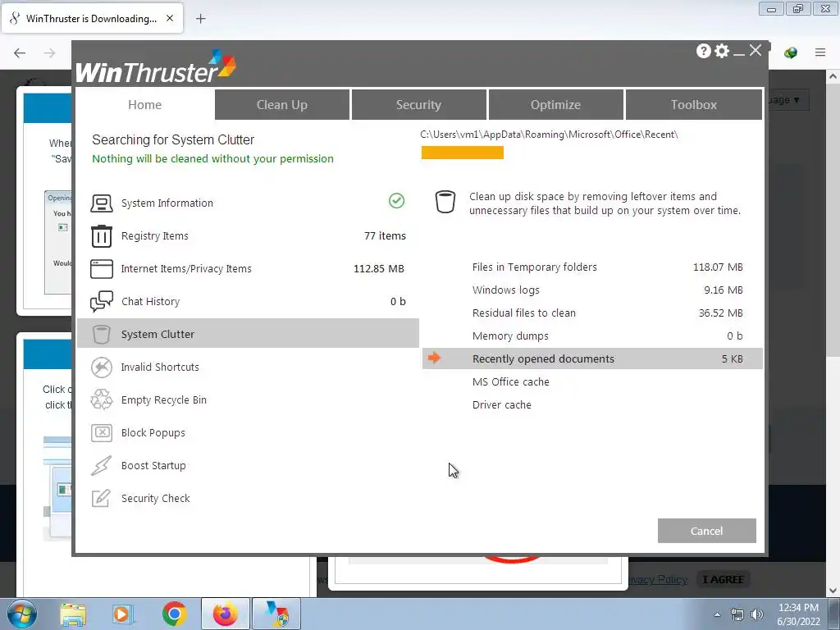Screen dimensions: 840x630
Task: Close the WinThruster is Downloading tab
Action: (170, 18)
